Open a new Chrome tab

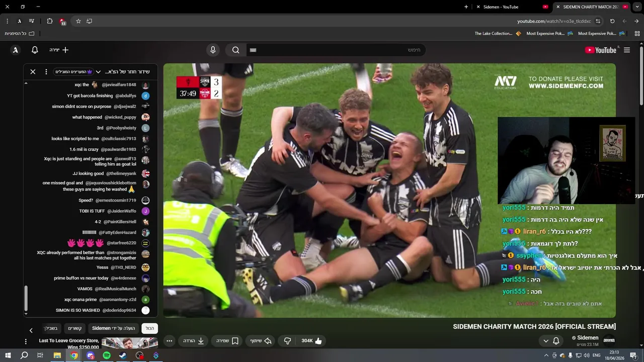pos(466,7)
